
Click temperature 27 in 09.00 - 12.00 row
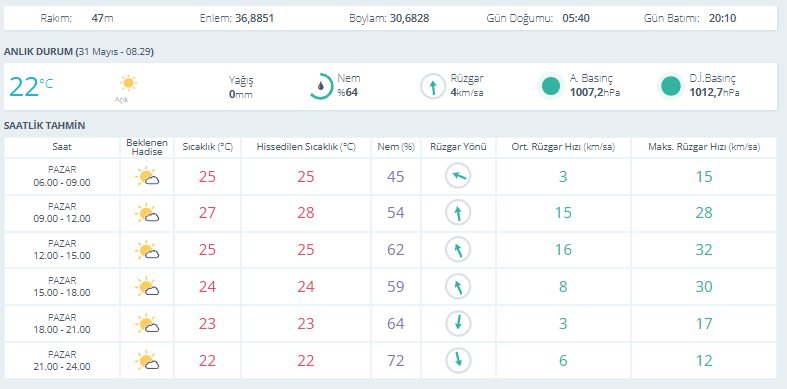[x=207, y=213]
